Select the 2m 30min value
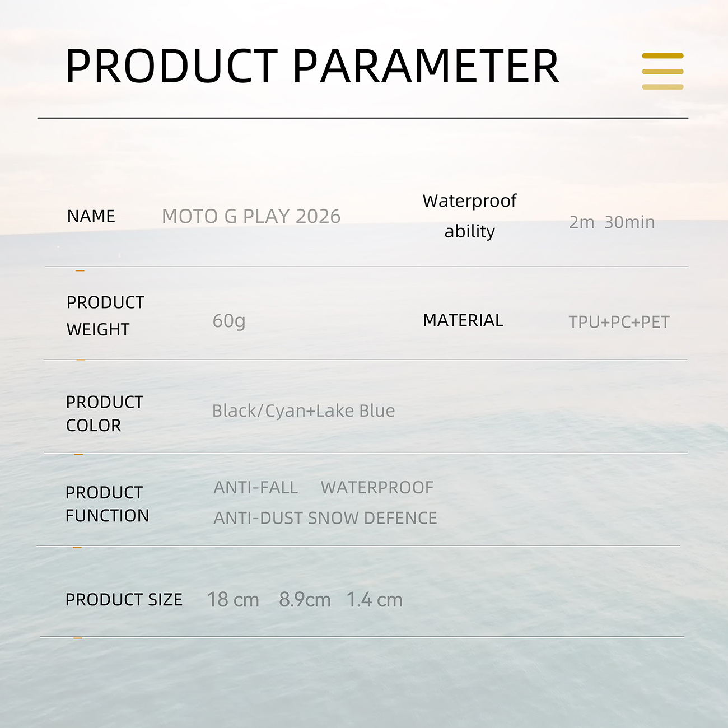Screen dimensions: 728x728 pos(612,222)
